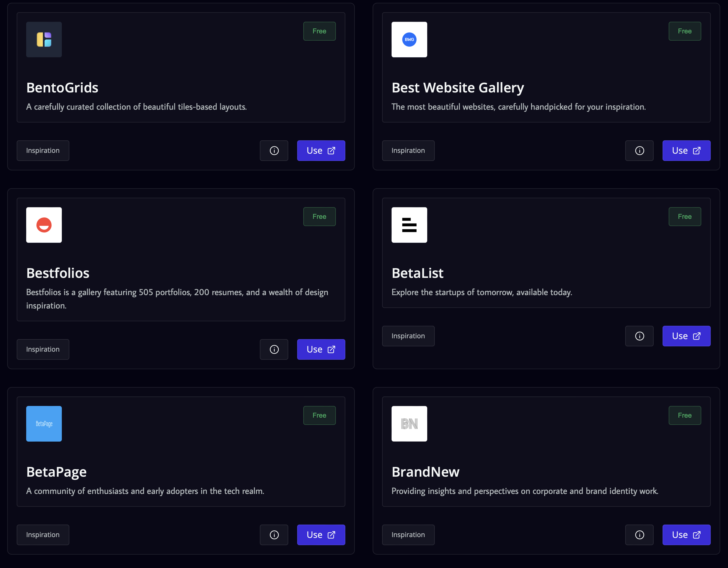728x568 pixels.
Task: Click description 'A carefully curated collection of beautiful tiles-based layouts.'
Action: tap(137, 107)
